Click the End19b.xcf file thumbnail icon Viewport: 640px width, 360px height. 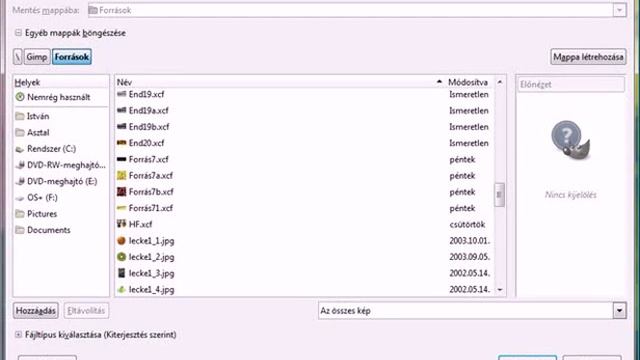tap(121, 127)
